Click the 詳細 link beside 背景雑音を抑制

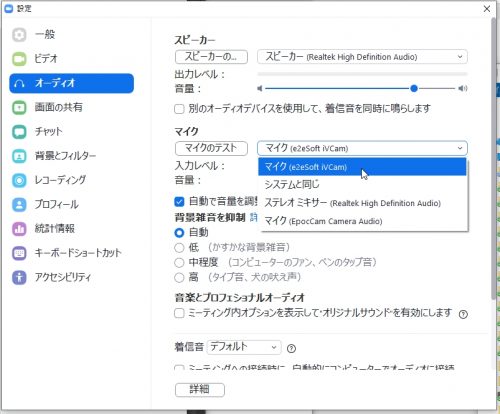click(x=254, y=218)
